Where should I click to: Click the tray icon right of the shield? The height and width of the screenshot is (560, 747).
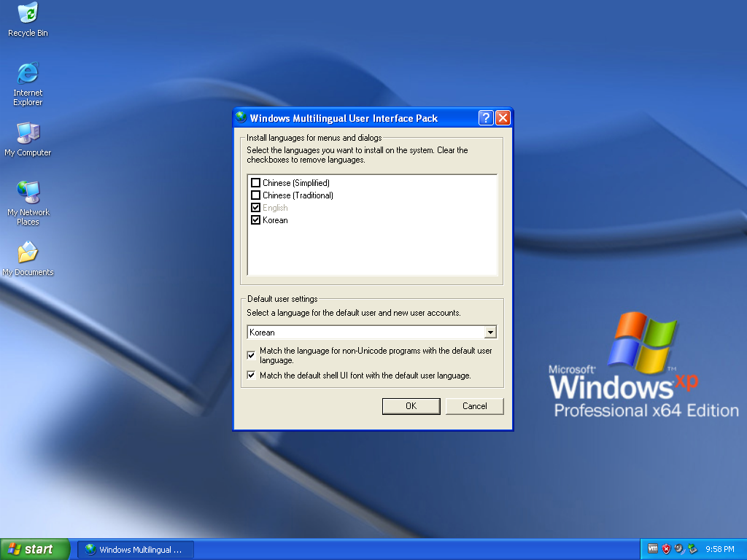pos(679,548)
